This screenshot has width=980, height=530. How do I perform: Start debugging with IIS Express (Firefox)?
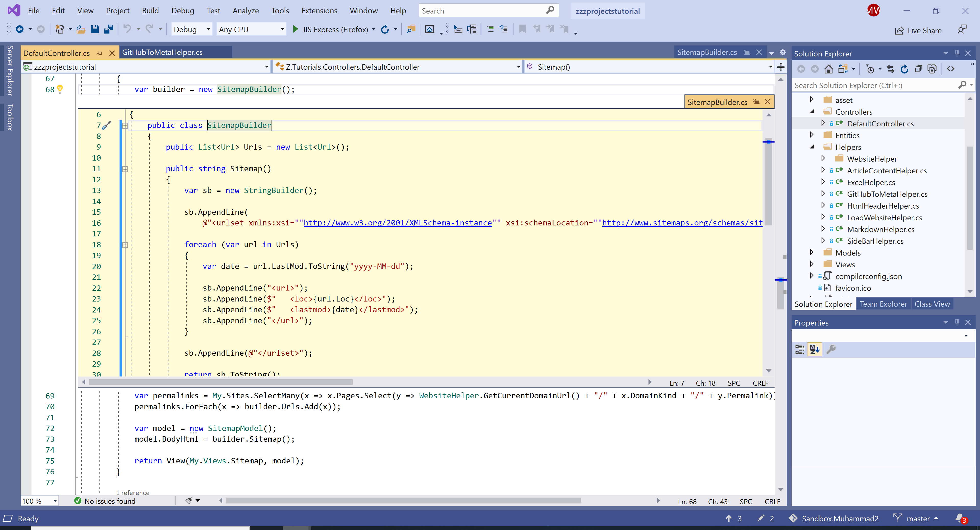point(295,29)
